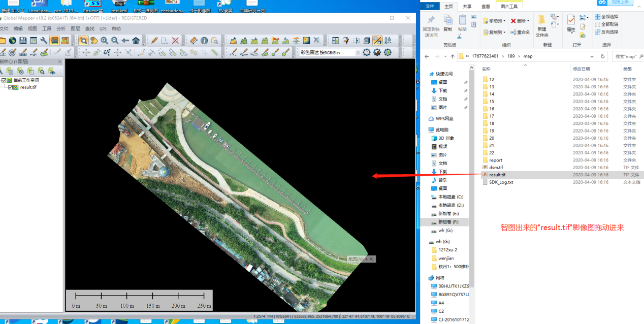Click the 重命名 rename button
644x324 pixels.
coord(520,32)
